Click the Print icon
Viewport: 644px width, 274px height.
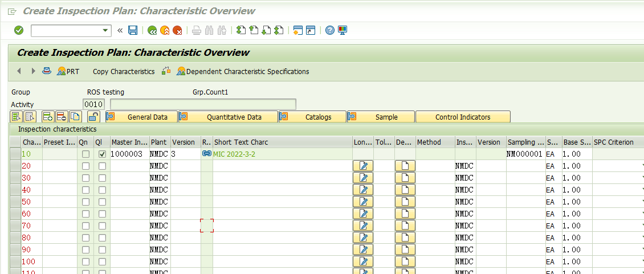point(197,30)
